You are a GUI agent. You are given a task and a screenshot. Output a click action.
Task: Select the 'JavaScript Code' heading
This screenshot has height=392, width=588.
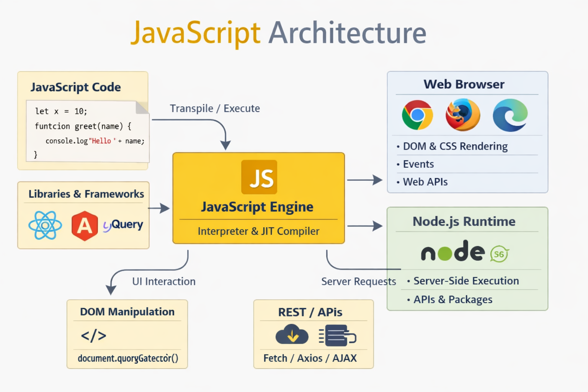coord(76,87)
